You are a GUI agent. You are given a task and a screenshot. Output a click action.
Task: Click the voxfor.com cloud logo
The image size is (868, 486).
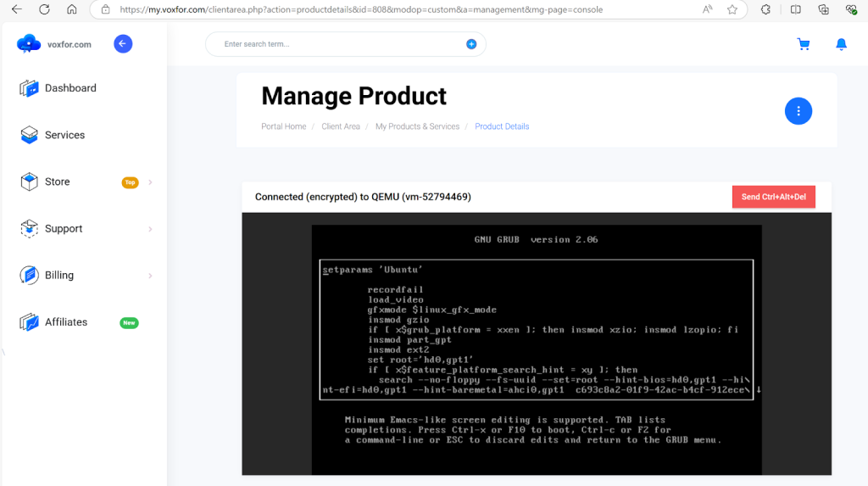point(29,44)
